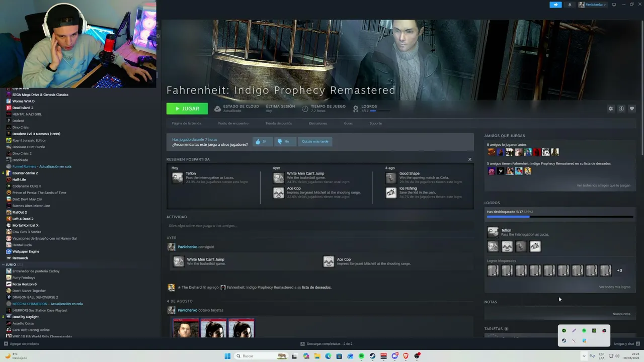Open the Steam announcements megaphone button

click(555, 5)
